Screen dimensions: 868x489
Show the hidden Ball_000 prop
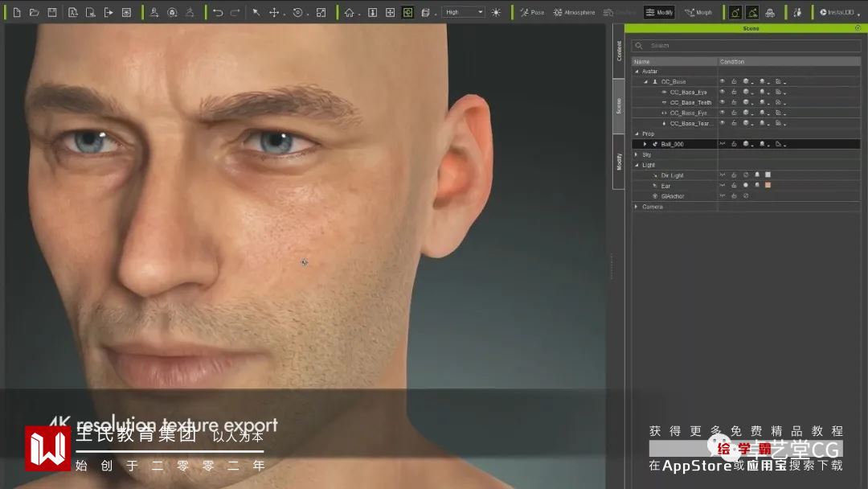pyautogui.click(x=723, y=144)
